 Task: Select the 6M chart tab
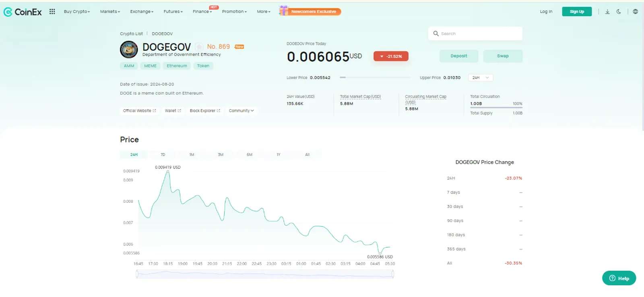250,155
